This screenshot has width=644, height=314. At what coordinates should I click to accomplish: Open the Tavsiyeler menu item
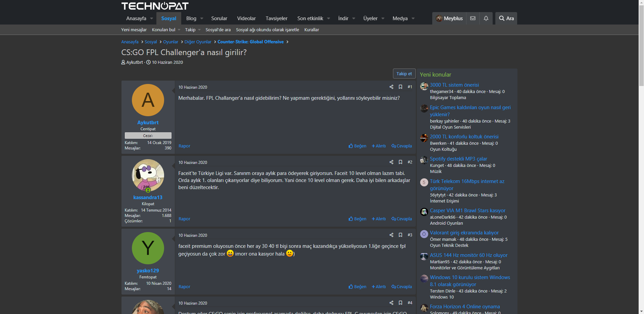277,18
